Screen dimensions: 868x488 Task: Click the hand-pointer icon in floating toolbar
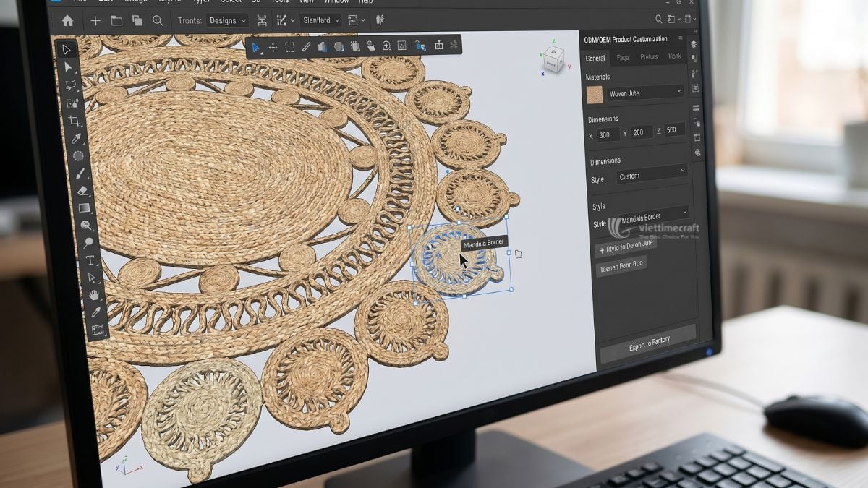pyautogui.click(x=370, y=46)
